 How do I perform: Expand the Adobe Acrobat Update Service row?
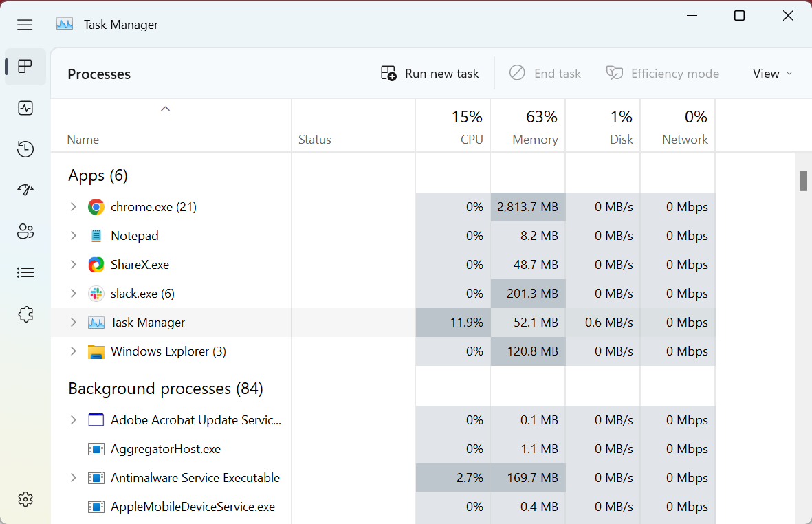(74, 420)
